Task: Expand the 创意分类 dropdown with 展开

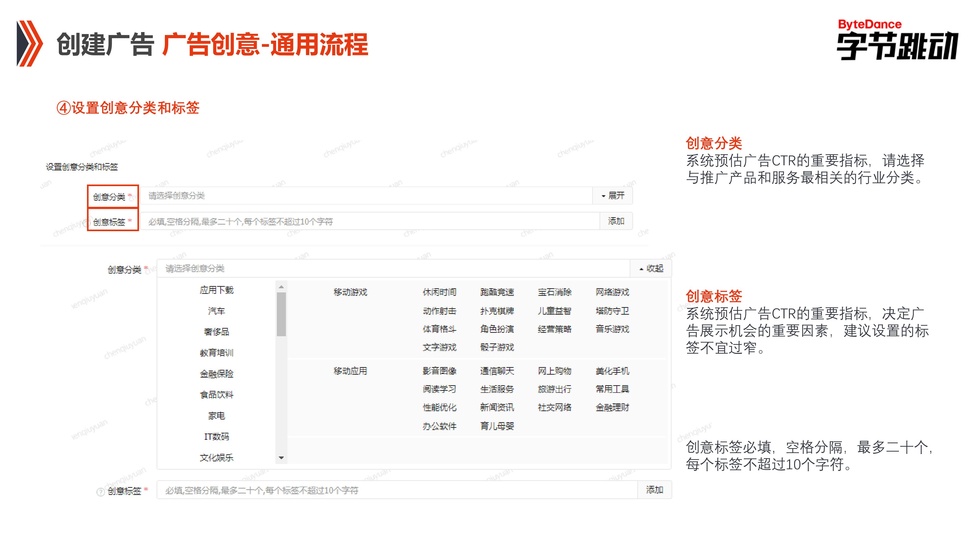Action: click(x=612, y=195)
